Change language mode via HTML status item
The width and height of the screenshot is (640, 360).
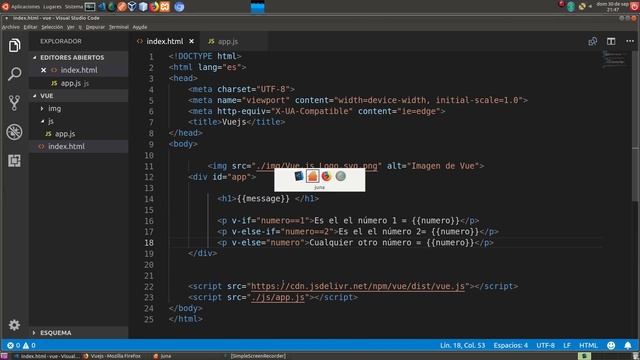pyautogui.click(x=588, y=345)
